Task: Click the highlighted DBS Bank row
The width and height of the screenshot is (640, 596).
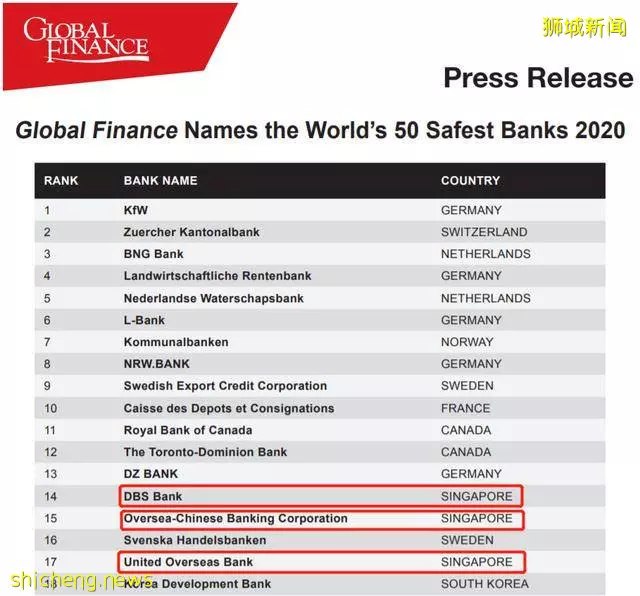Action: (x=321, y=496)
